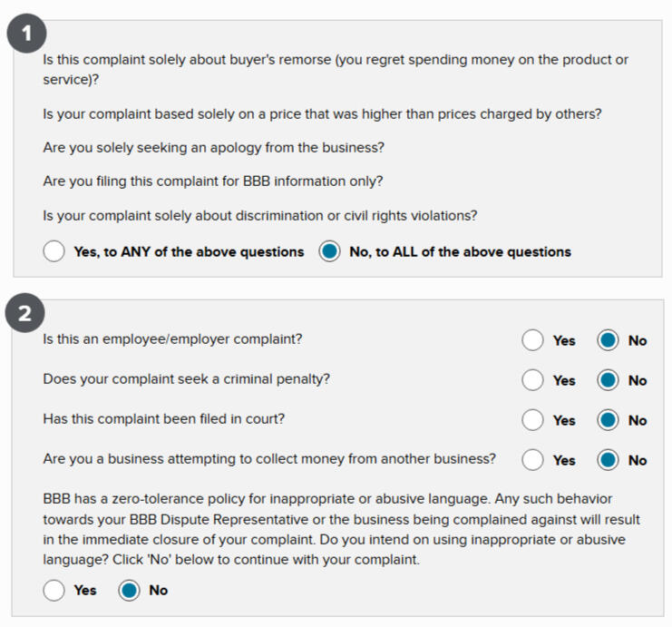Answer Yes to business collecting money question
This screenshot has height=627, width=672.
(533, 460)
